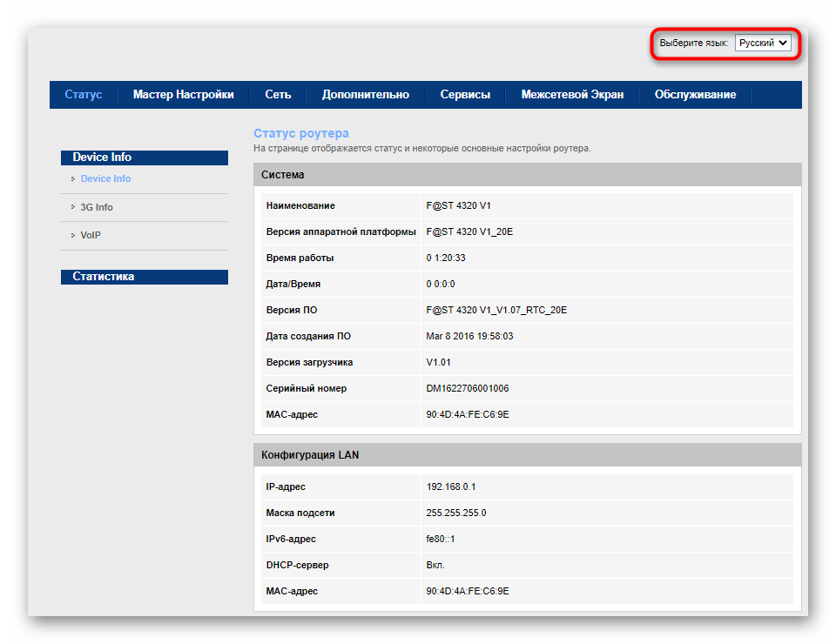The width and height of the screenshot is (836, 644).
Task: Select Сервисы in the navigation bar
Action: click(465, 95)
